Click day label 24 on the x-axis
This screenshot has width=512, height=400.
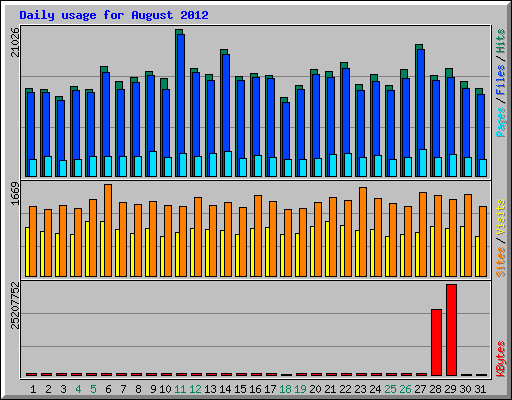coord(375,389)
